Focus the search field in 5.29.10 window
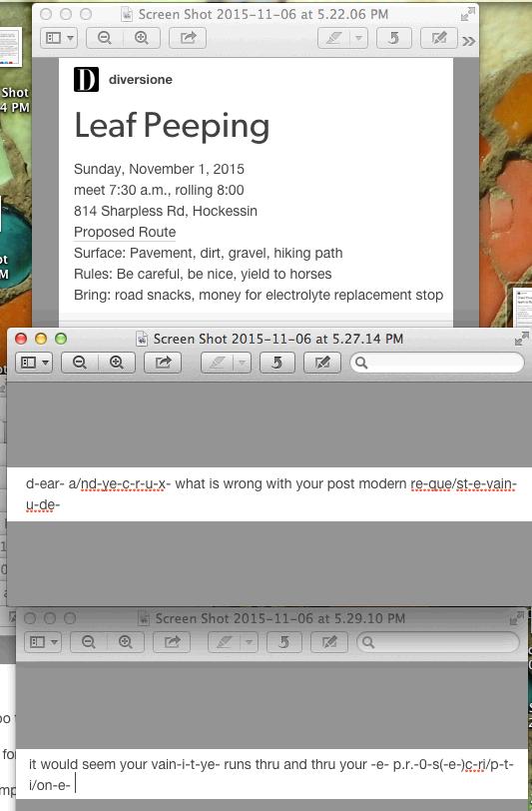The width and height of the screenshot is (532, 811). (437, 642)
